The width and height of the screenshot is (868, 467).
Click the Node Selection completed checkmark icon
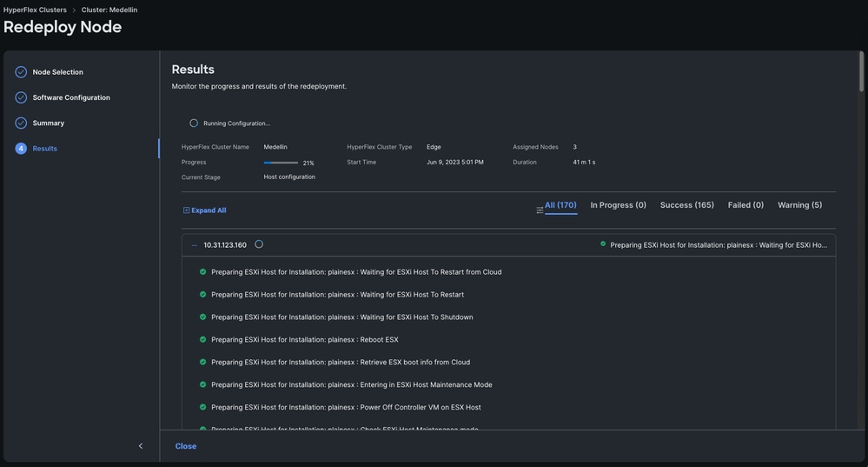[x=21, y=72]
